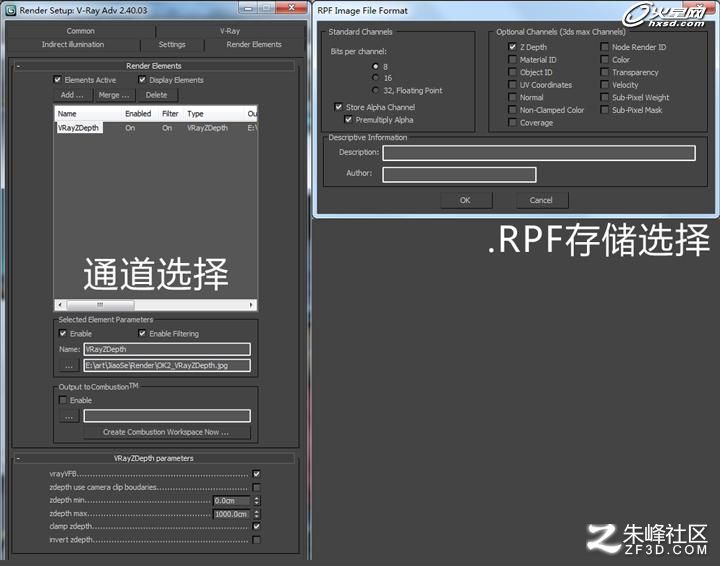Enable the Node Render ID channel
720x566 pixels.
click(605, 47)
